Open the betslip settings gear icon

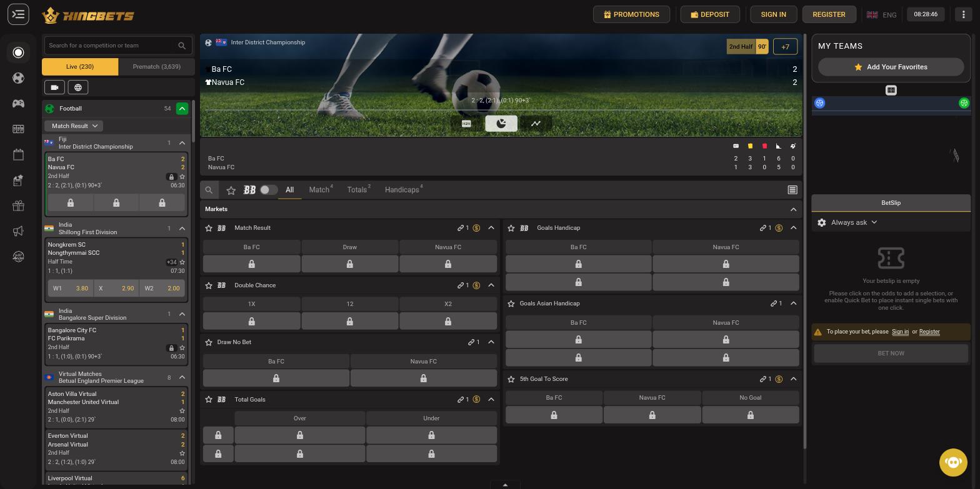pyautogui.click(x=821, y=222)
